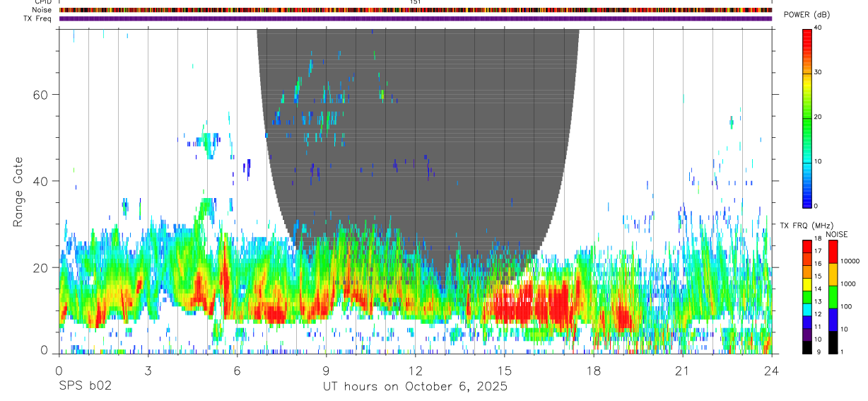Pick the blue 11-12 MHz TX FRQ swatch
Screen dimensions: 868x401
point(807,321)
